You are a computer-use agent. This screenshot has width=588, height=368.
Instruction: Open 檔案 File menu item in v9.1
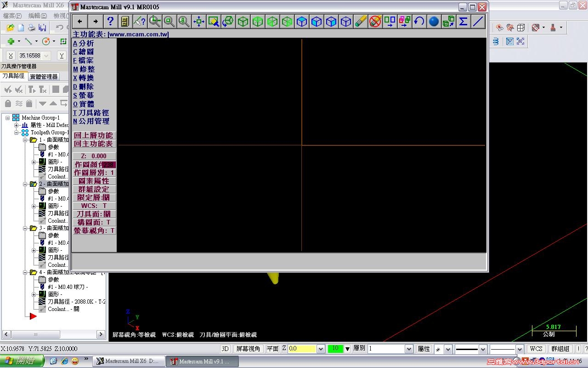click(83, 60)
